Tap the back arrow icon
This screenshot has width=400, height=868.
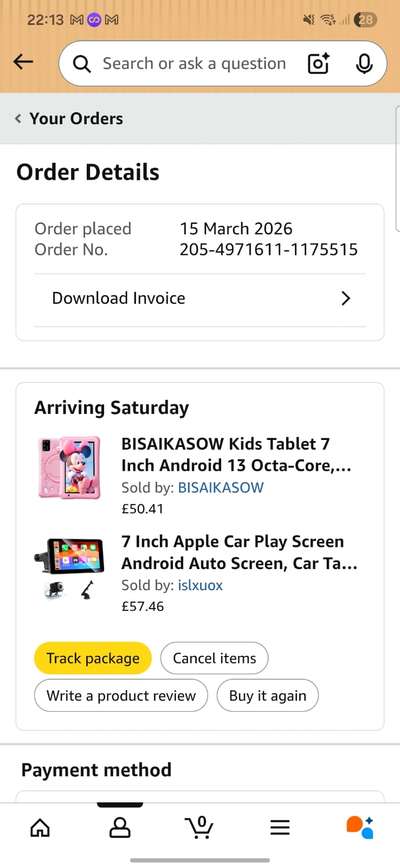[x=23, y=62]
